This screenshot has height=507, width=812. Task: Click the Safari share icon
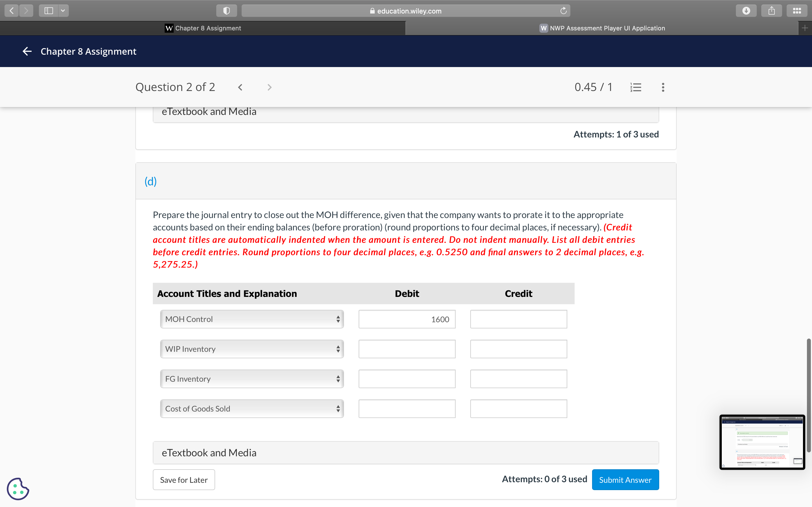771,11
